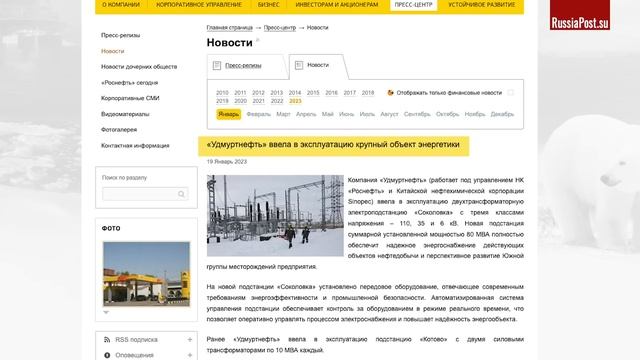Filter news by year 2021
The width and height of the screenshot is (640, 360).
pos(258,101)
